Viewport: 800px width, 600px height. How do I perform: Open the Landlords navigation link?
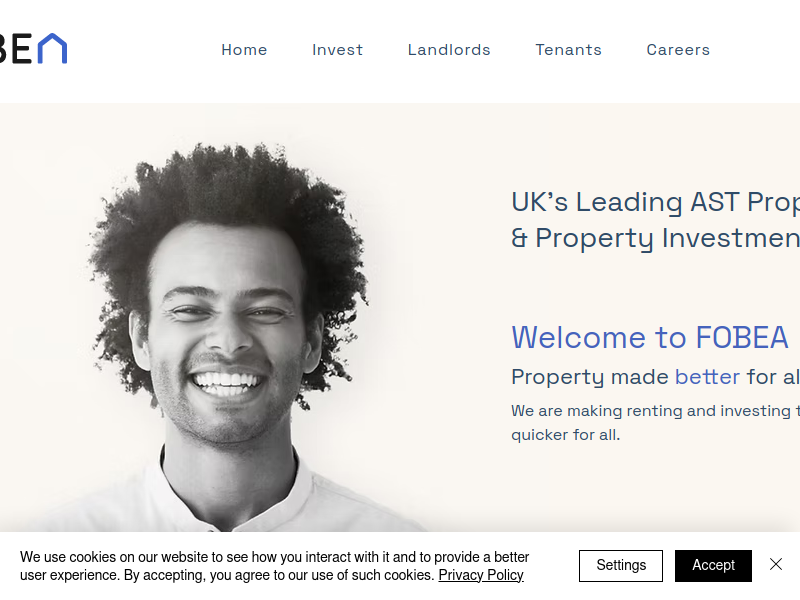[x=449, y=49]
